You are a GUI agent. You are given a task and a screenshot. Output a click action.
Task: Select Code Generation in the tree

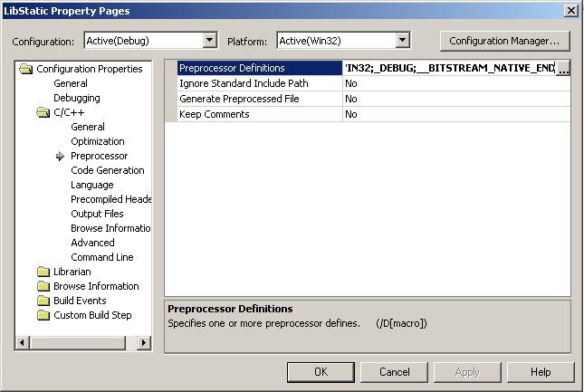coord(107,170)
